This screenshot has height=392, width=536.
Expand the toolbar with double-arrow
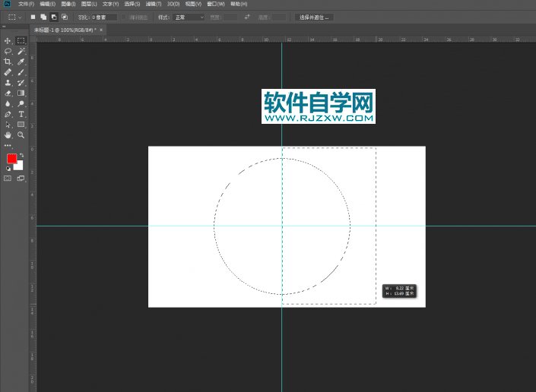[x=5, y=26]
